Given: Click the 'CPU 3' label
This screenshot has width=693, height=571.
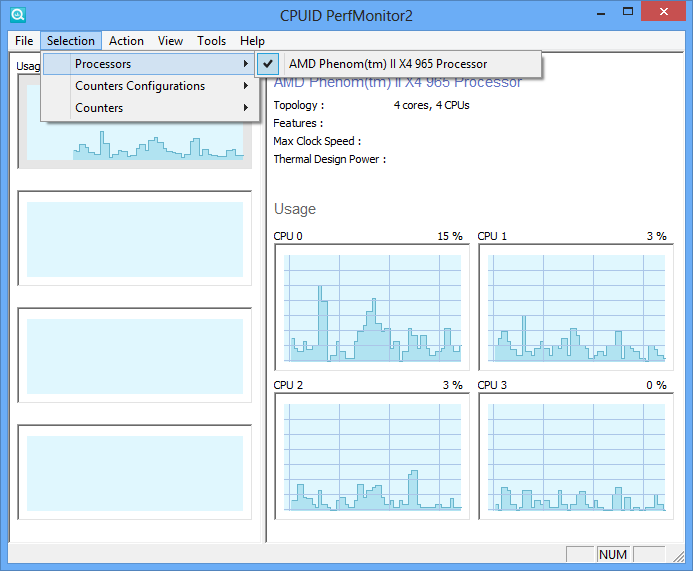Looking at the screenshot, I should [492, 385].
